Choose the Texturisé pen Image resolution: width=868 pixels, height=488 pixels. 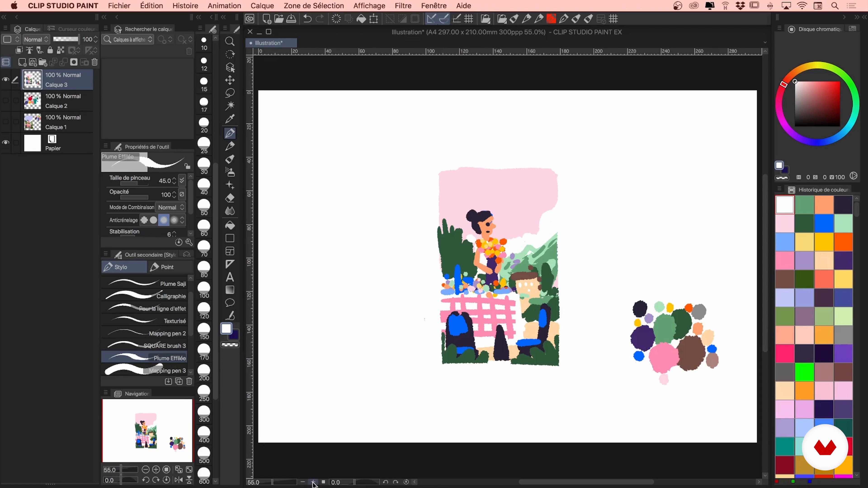[x=144, y=321]
